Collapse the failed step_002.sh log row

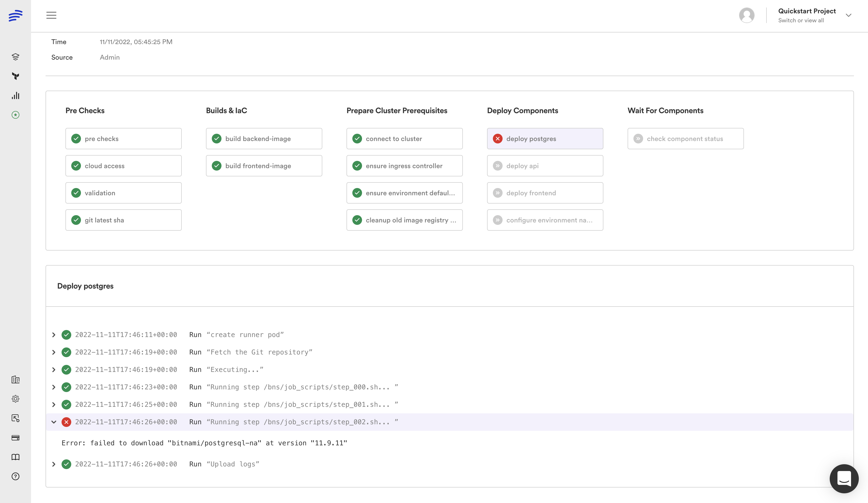pos(54,422)
